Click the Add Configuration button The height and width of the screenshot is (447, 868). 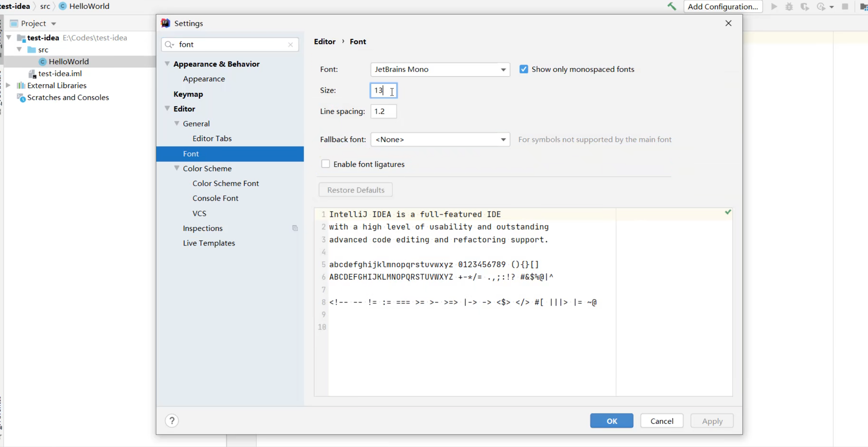pos(723,6)
